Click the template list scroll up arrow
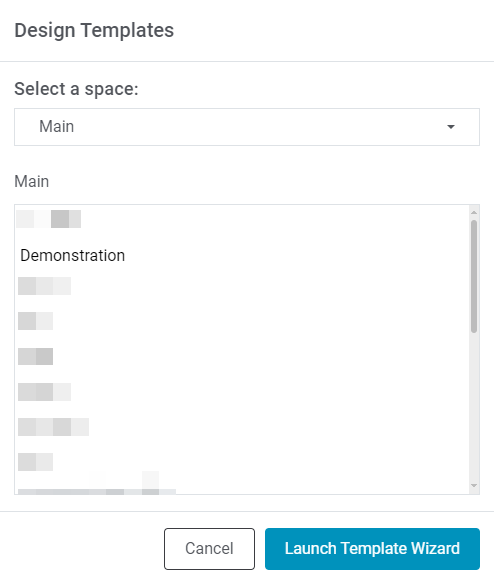This screenshot has height=582, width=494. [x=474, y=212]
